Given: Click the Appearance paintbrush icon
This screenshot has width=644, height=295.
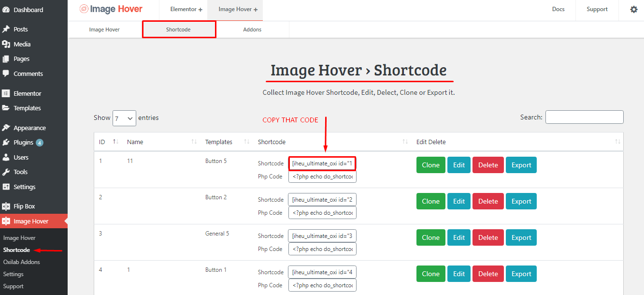Looking at the screenshot, I should click(x=6, y=128).
